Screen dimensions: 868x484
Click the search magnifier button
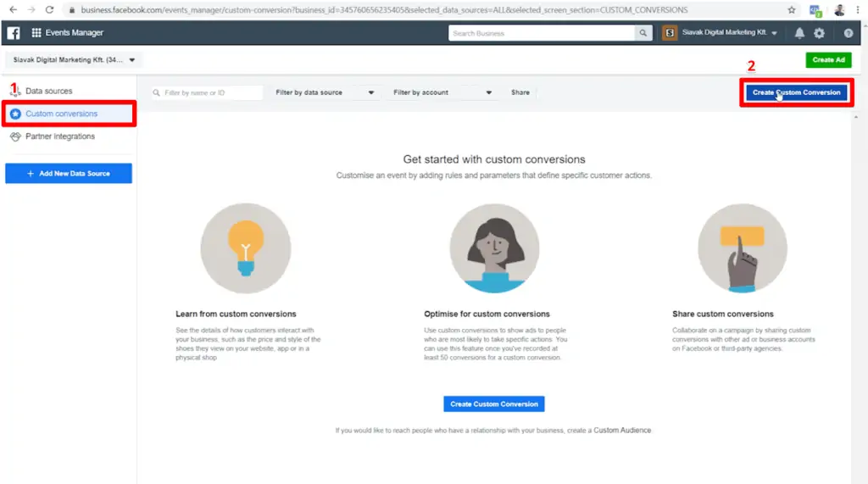pos(645,33)
